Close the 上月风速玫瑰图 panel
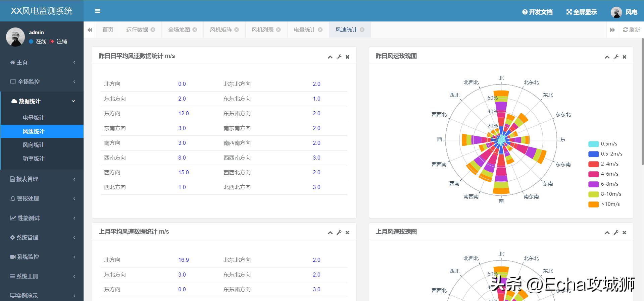This screenshot has height=301, width=644. pos(624,233)
